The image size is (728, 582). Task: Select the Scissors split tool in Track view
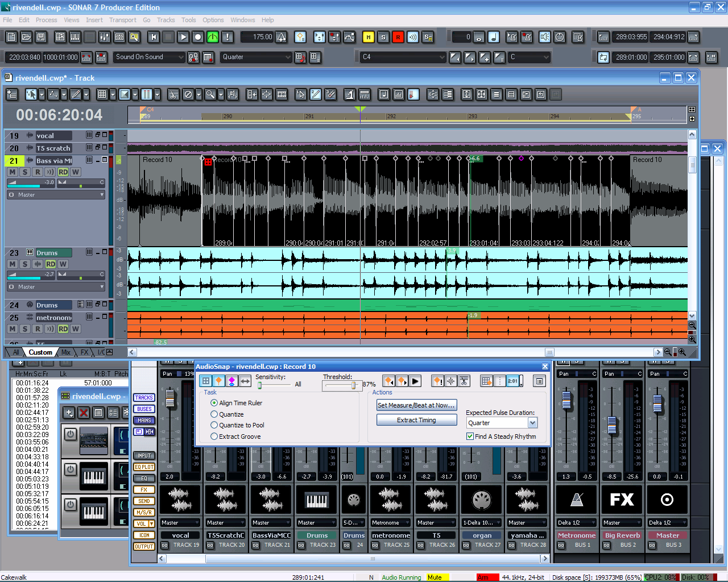pyautogui.click(x=173, y=94)
